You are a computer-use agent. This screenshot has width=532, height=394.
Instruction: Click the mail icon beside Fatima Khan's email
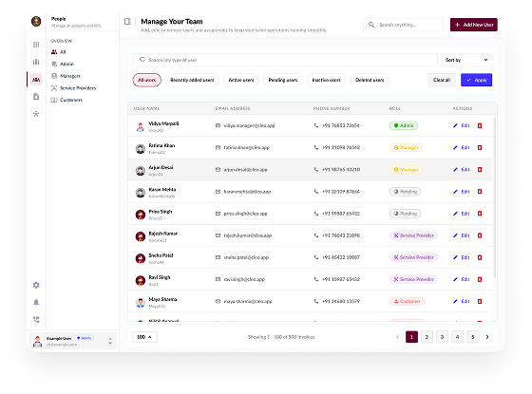(x=218, y=148)
